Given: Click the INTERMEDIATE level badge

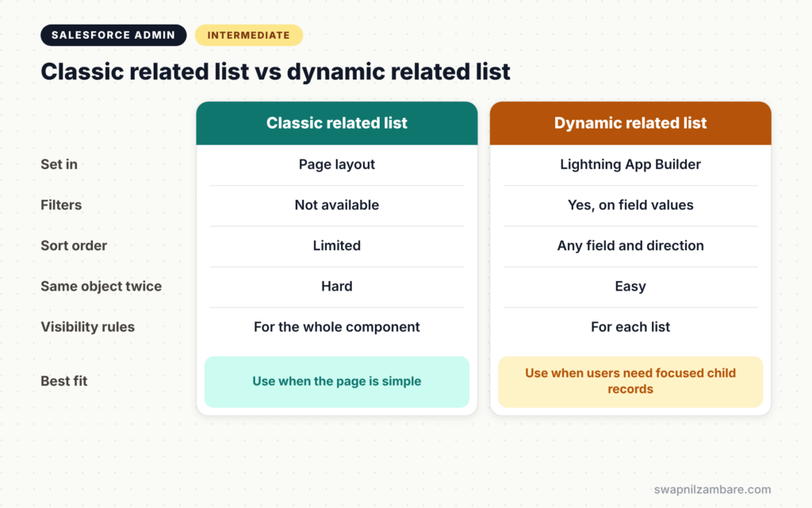Looking at the screenshot, I should pyautogui.click(x=248, y=35).
